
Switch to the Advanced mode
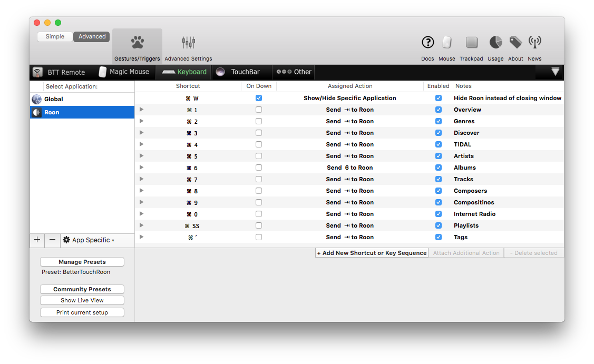coord(92,36)
